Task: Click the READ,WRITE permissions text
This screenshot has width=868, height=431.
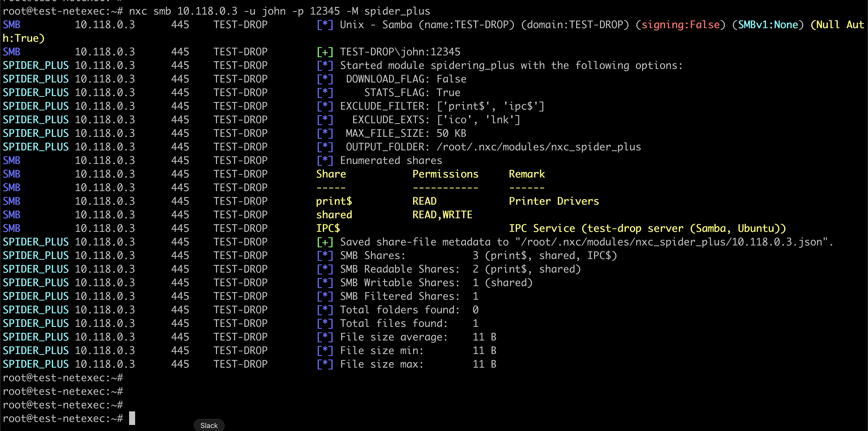Action: coord(442,215)
